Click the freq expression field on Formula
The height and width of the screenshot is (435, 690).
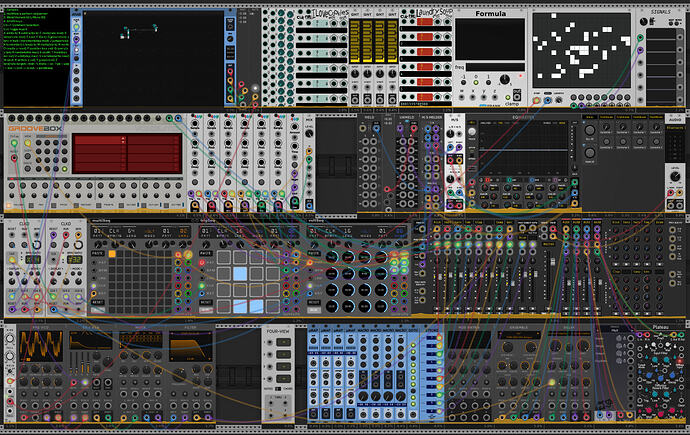tap(495, 67)
